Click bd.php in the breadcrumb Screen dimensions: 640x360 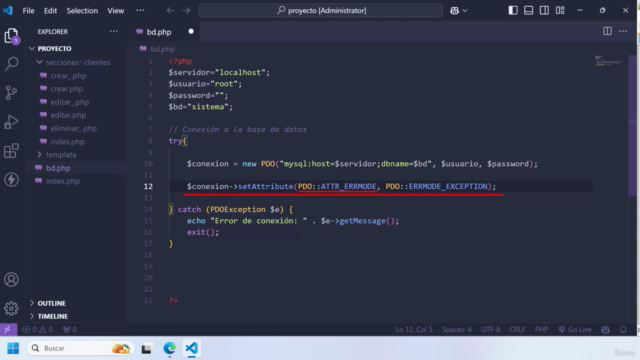(162, 49)
